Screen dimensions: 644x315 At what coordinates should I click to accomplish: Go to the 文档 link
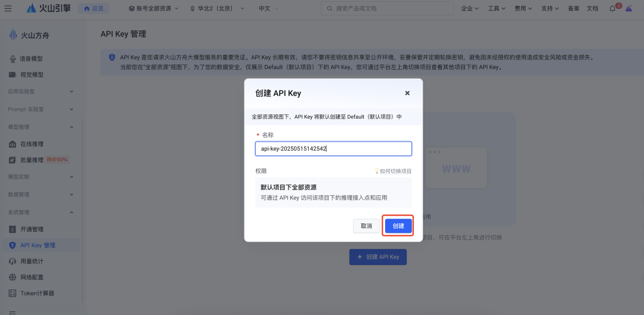pos(592,8)
